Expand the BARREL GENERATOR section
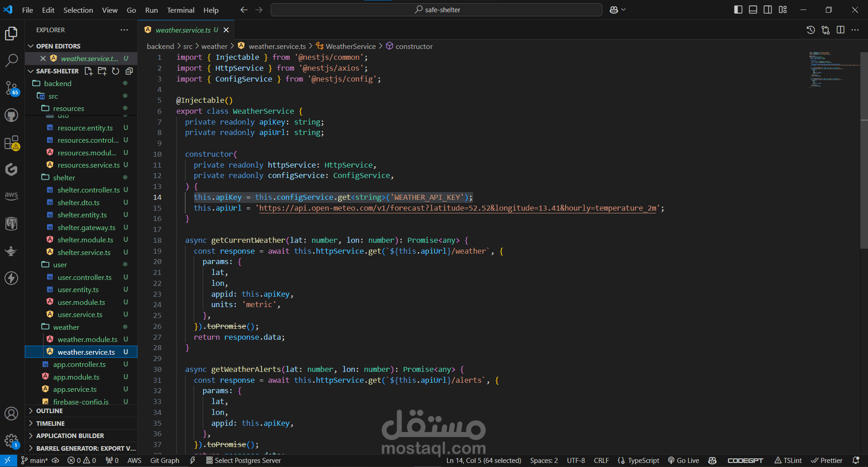The image size is (868, 467). [x=81, y=448]
